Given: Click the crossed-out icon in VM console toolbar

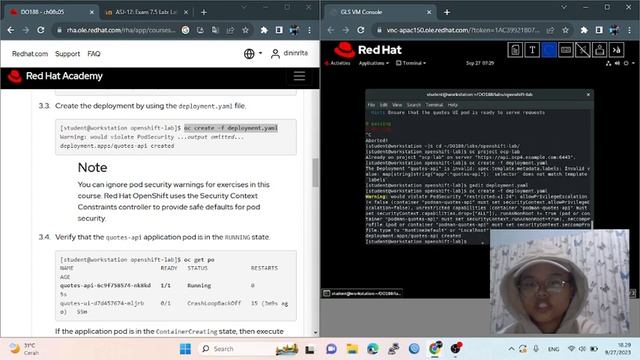Looking at the screenshot, I should (582, 50).
